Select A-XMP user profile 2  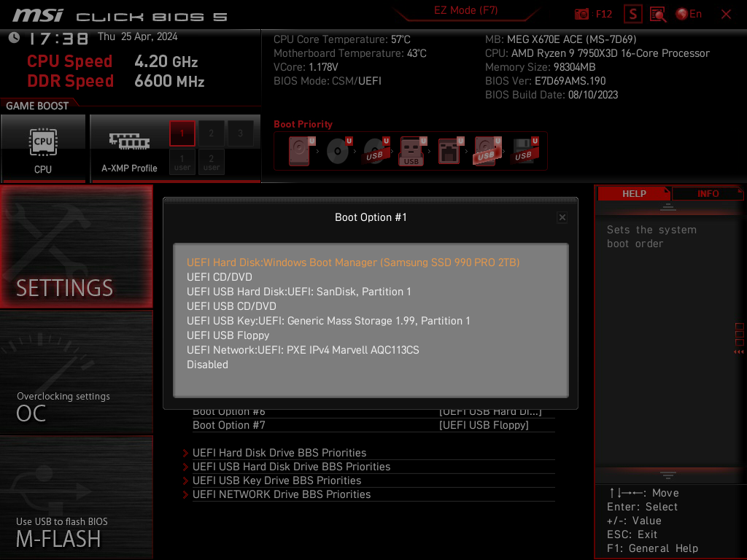[x=211, y=162]
